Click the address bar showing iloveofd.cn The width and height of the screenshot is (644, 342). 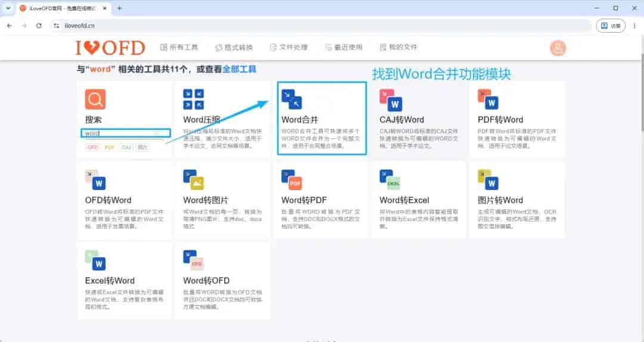coord(320,26)
